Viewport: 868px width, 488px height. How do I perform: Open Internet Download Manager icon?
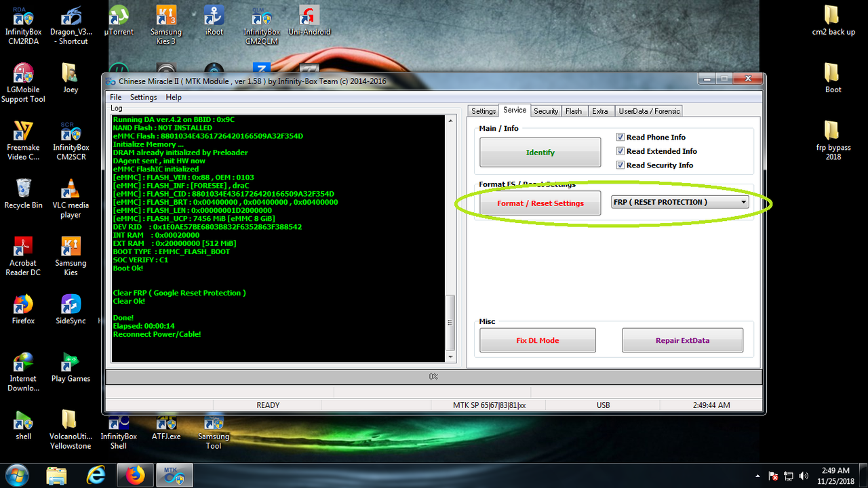[x=23, y=371]
